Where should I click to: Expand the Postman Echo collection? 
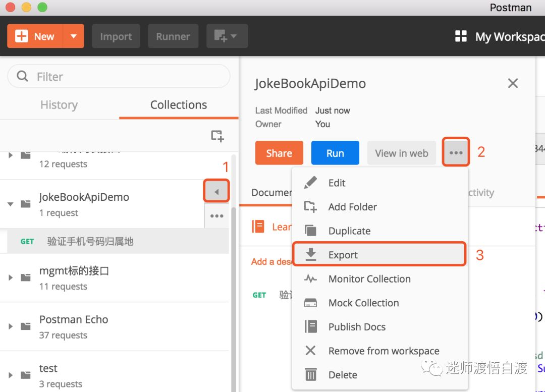pos(11,326)
